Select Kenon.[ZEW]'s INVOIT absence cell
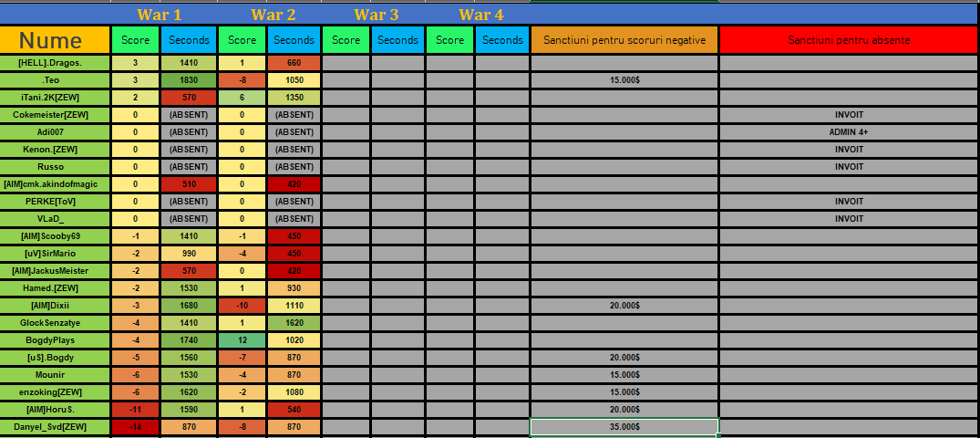This screenshot has height=438, width=980. tap(849, 150)
